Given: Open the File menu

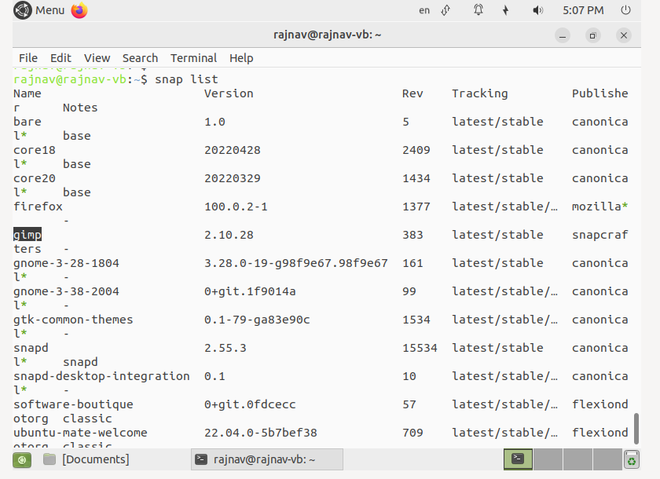Looking at the screenshot, I should [28, 58].
